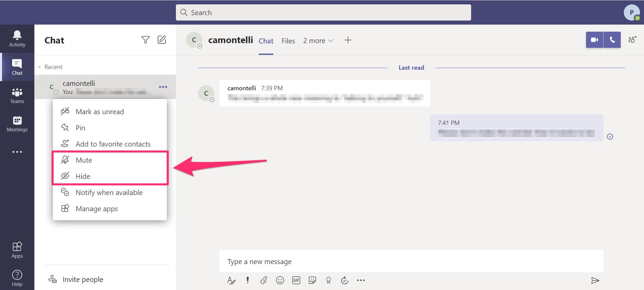Choose Pin in the context menu

[x=110, y=128]
